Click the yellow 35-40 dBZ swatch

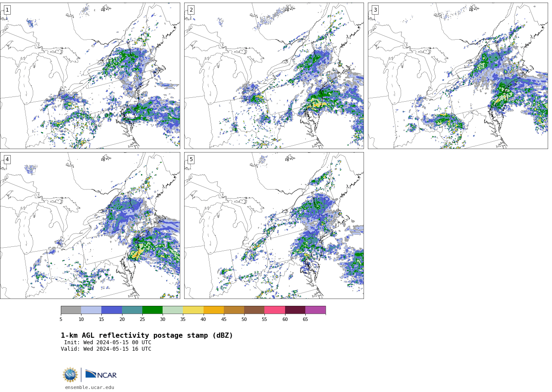click(x=193, y=310)
